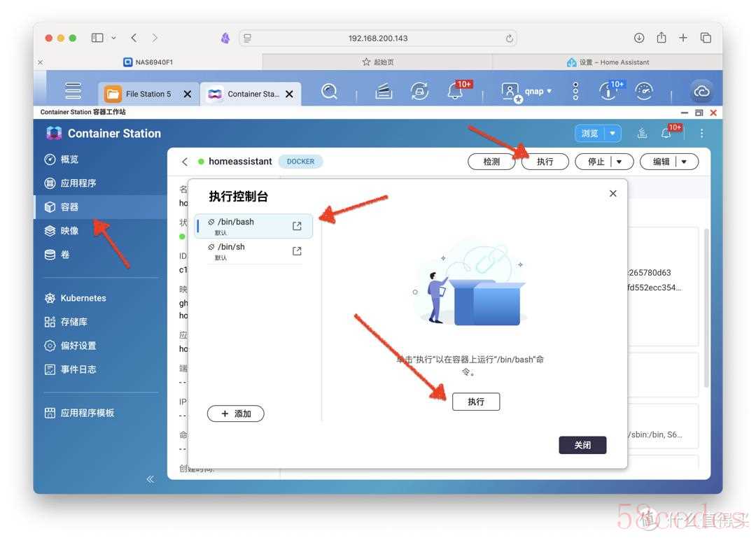Reload the page in Safari
Screen dimensions: 756x538
coord(509,38)
